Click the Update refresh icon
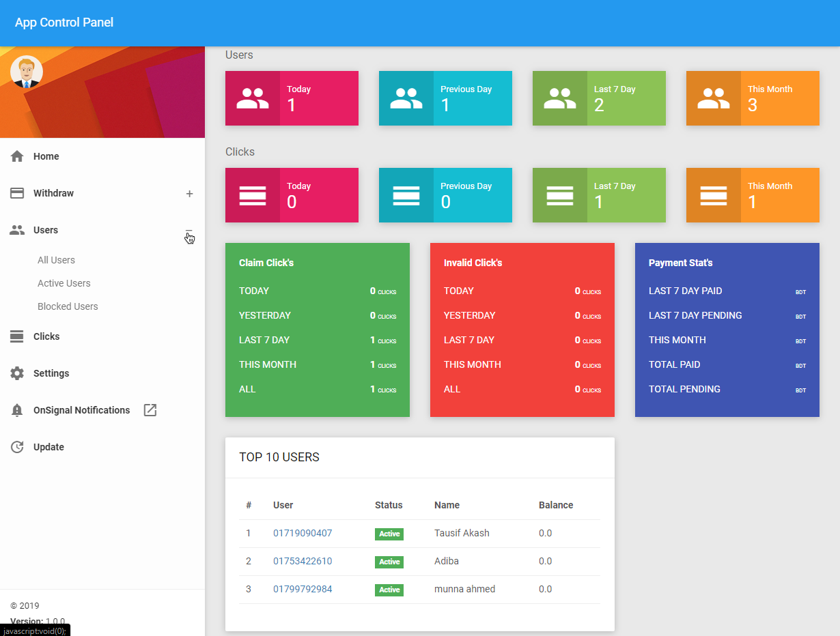Image resolution: width=840 pixels, height=636 pixels. pos(17,447)
